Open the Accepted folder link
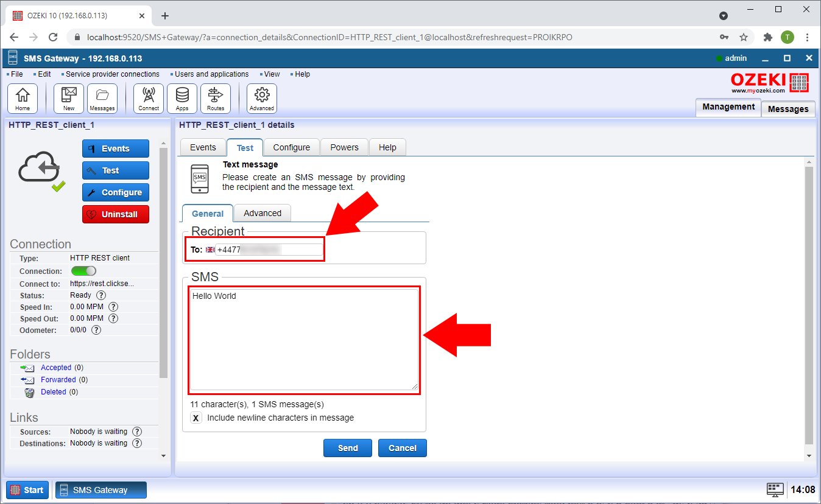The image size is (821, 504). click(56, 368)
